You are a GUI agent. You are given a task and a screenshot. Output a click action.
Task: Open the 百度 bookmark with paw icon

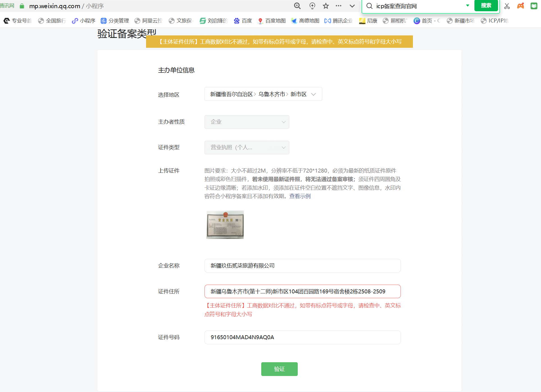pyautogui.click(x=243, y=21)
